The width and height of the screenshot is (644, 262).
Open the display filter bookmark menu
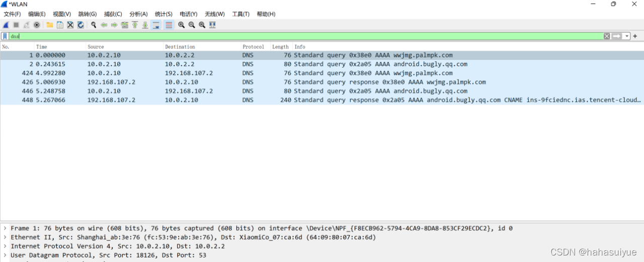(5, 36)
